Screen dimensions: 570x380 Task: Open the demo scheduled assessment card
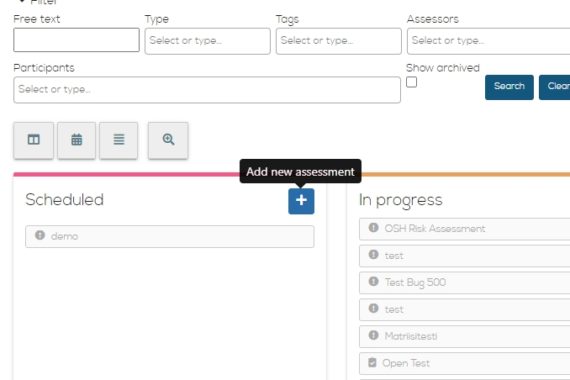170,236
